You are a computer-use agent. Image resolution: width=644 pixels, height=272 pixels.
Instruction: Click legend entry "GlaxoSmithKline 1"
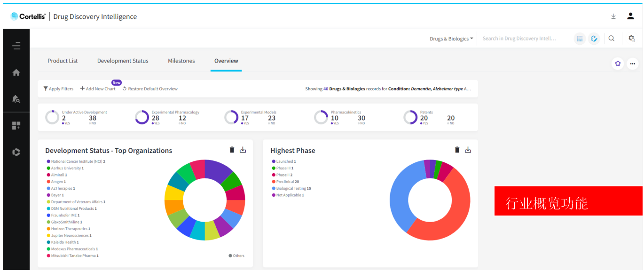64,222
